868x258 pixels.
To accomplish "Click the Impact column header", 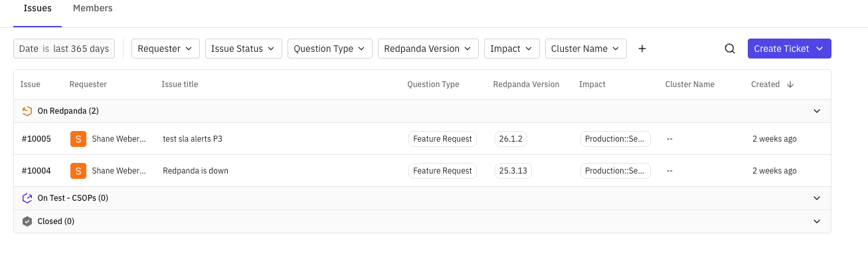I will click(592, 84).
